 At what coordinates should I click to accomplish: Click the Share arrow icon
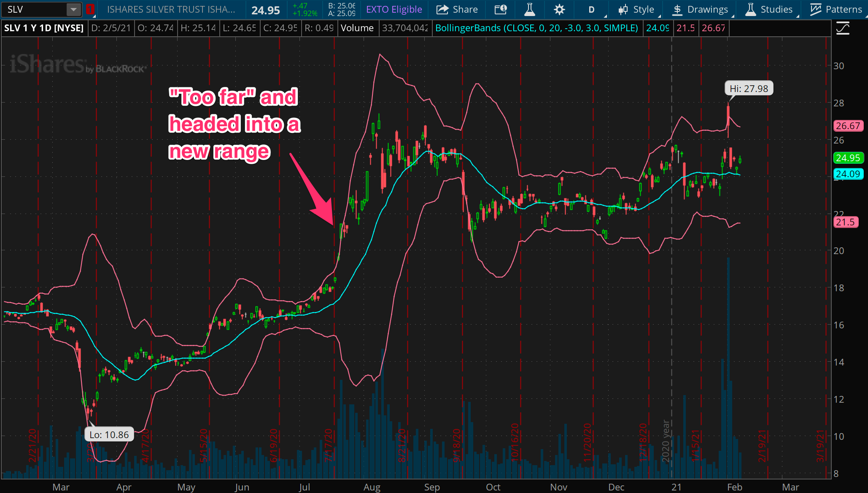tap(442, 9)
